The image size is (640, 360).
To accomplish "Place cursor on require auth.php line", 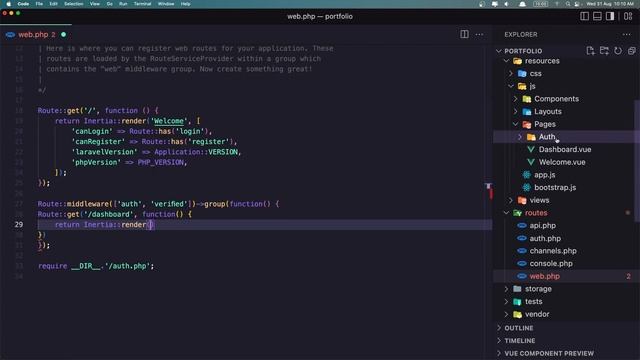I will pos(96,266).
